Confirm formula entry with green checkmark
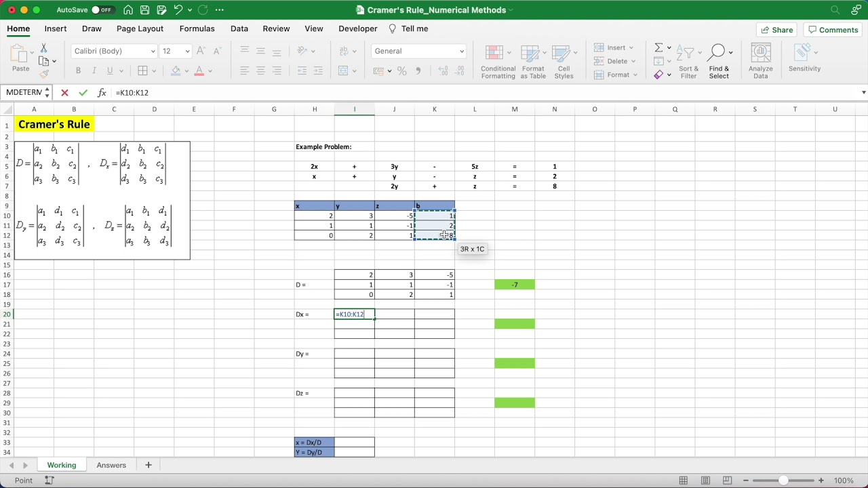 [83, 93]
